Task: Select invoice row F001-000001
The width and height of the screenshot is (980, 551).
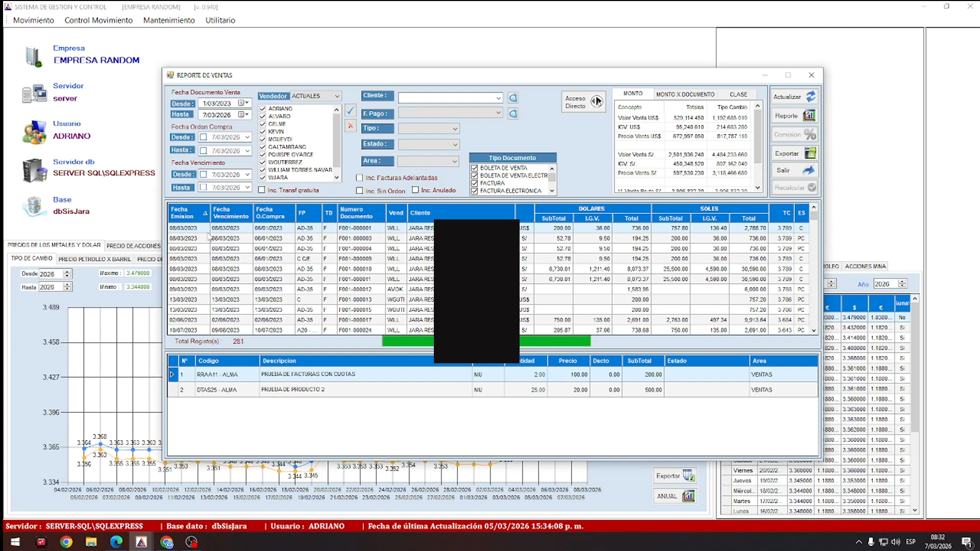Action: click(489, 228)
